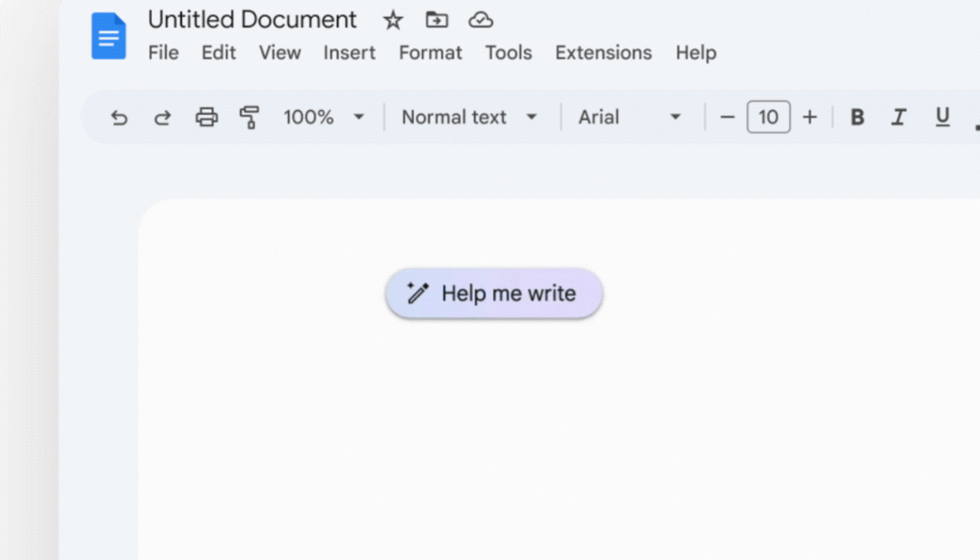
Task: Open the Extensions menu
Action: (603, 53)
